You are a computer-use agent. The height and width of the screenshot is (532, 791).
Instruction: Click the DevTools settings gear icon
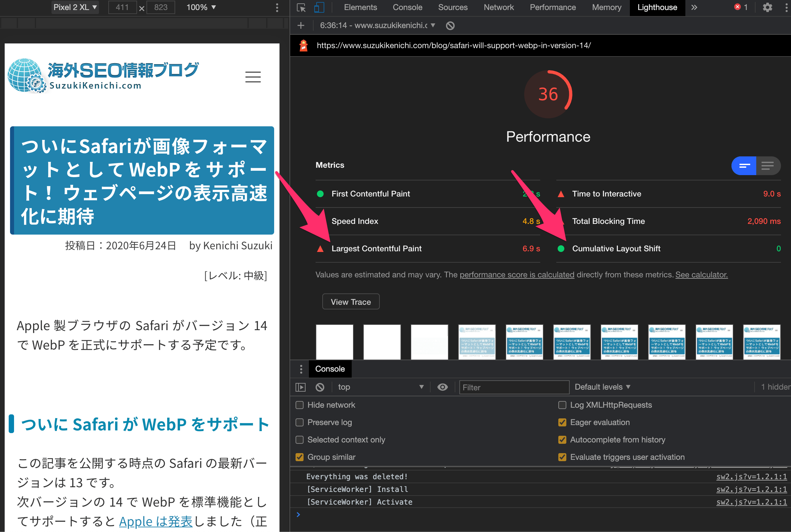pyautogui.click(x=766, y=7)
